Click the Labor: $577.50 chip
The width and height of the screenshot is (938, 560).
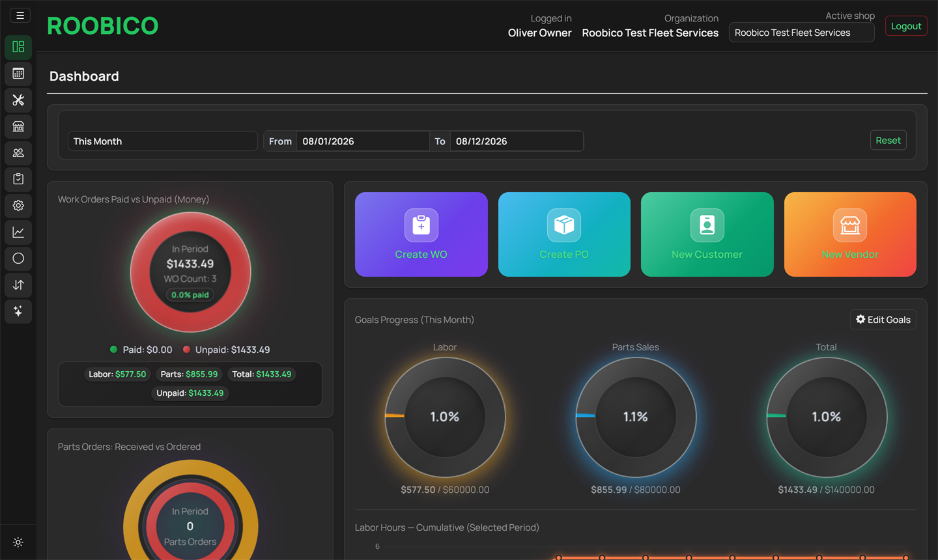[x=117, y=374]
